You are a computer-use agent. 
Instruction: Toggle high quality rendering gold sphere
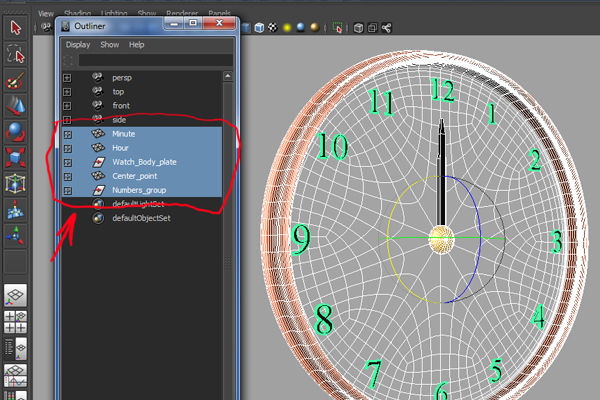pos(315,28)
